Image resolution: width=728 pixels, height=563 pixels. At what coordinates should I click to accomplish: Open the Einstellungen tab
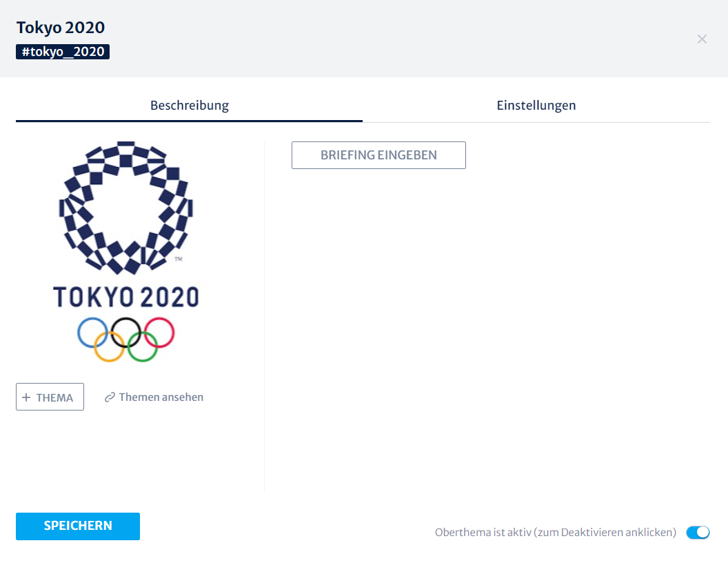536,106
